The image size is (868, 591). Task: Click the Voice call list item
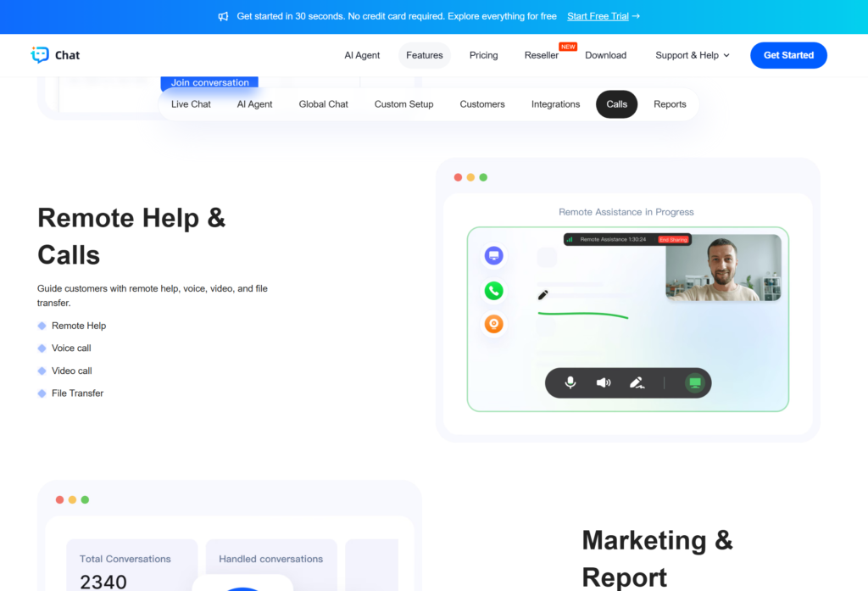tap(71, 348)
